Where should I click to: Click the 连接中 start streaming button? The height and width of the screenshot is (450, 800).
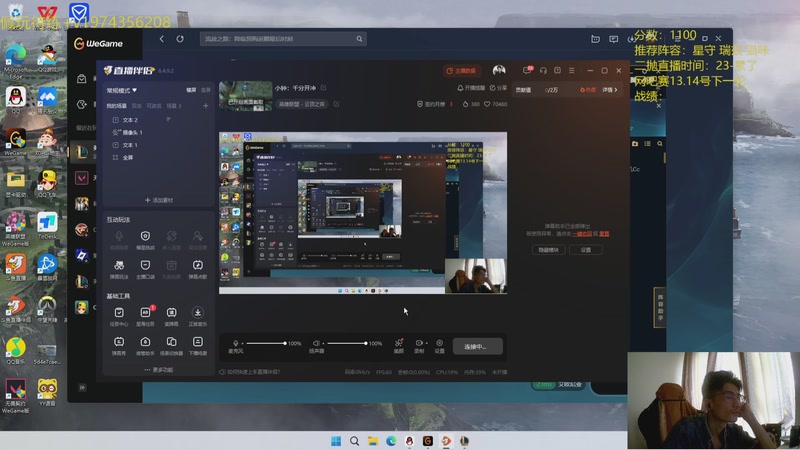(x=478, y=346)
